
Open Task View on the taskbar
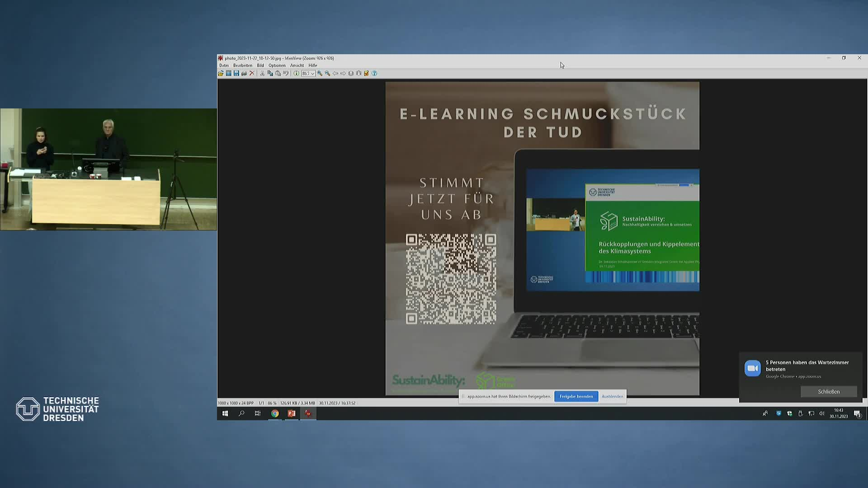click(x=258, y=413)
